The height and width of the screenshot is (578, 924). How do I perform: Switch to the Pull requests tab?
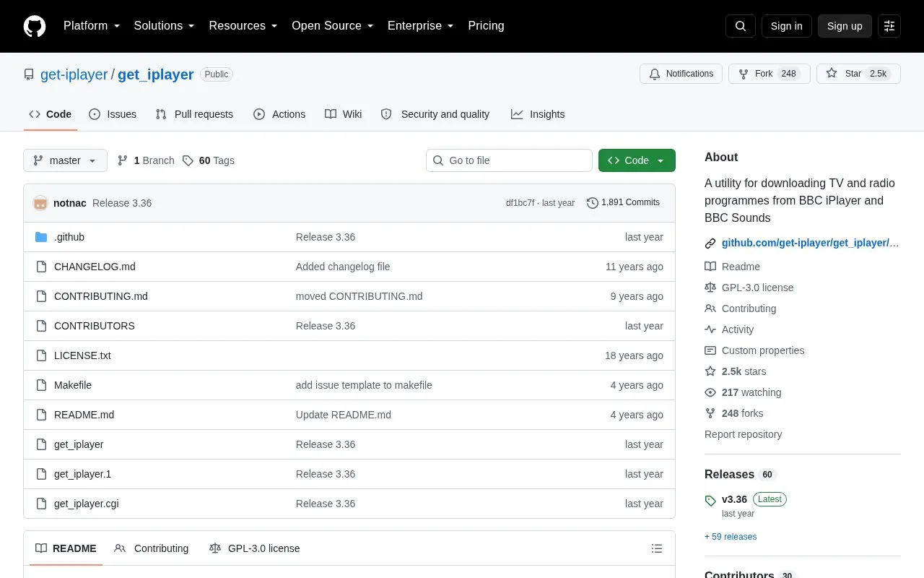click(194, 114)
